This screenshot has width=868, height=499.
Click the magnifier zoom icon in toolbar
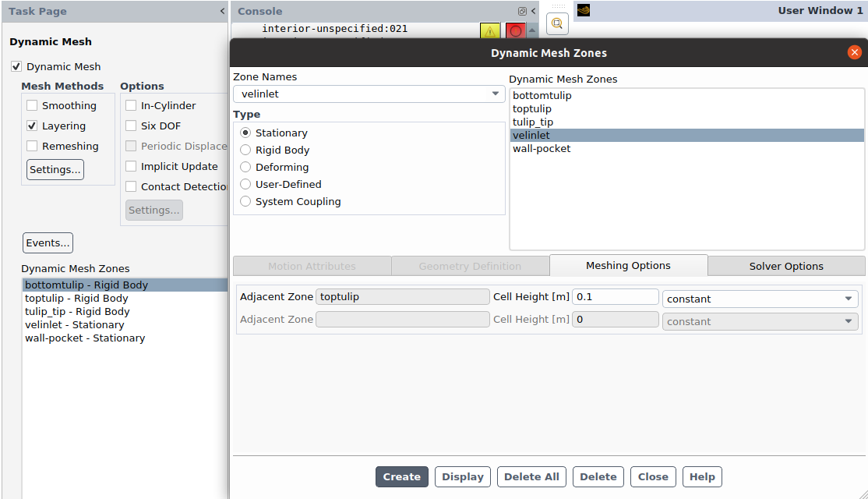coord(557,24)
